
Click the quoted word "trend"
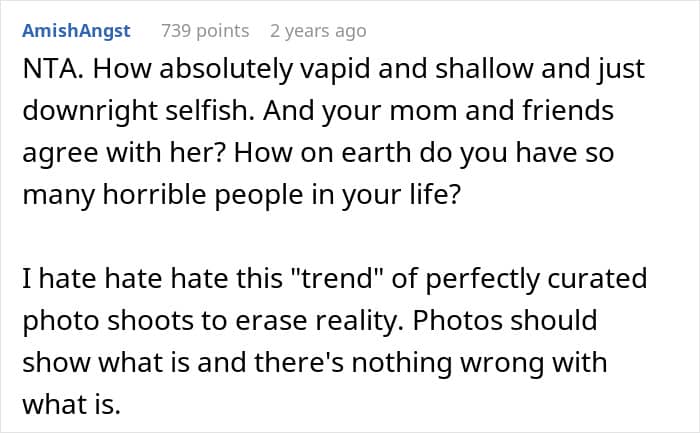click(337, 279)
